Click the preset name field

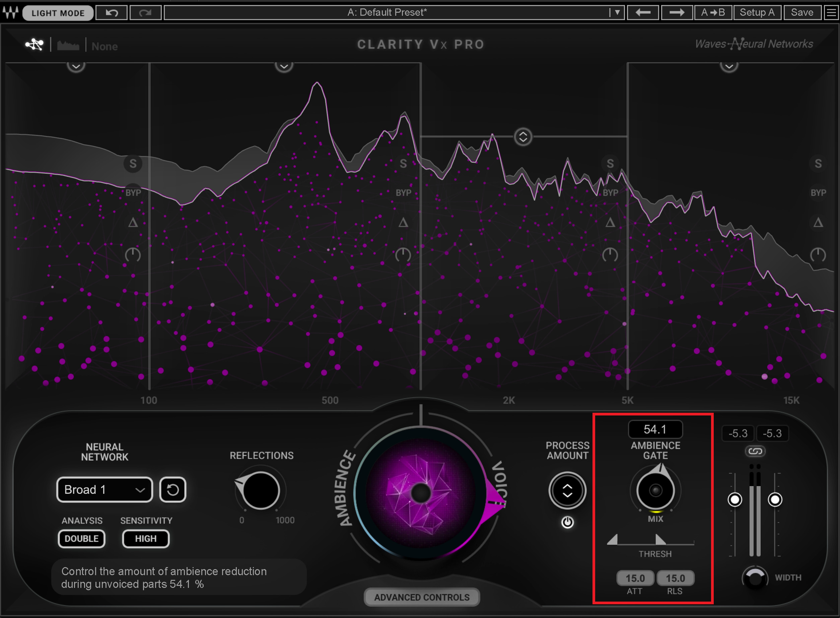[387, 13]
